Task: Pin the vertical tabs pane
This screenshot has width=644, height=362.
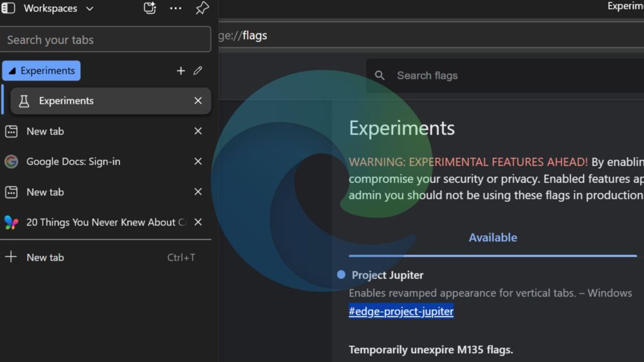Action: [202, 8]
